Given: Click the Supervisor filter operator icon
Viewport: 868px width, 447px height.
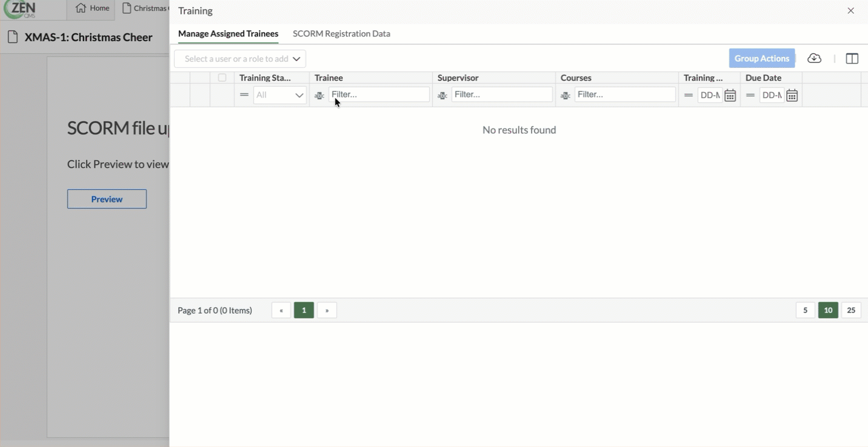Looking at the screenshot, I should (442, 95).
